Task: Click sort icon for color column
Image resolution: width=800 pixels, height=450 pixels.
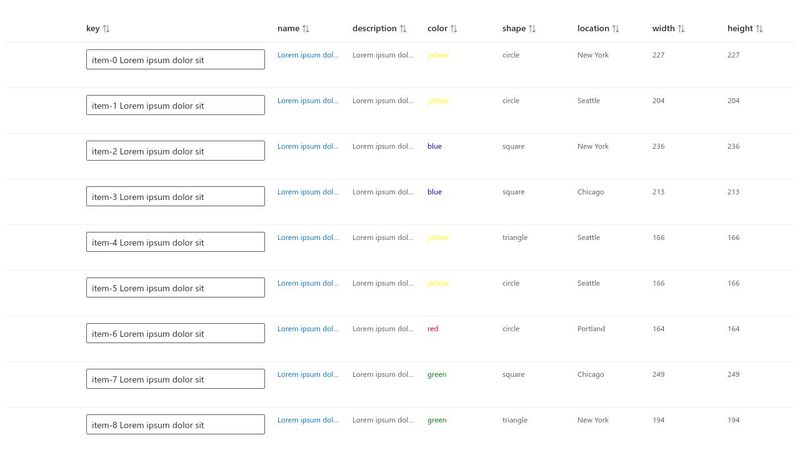Action: [454, 29]
